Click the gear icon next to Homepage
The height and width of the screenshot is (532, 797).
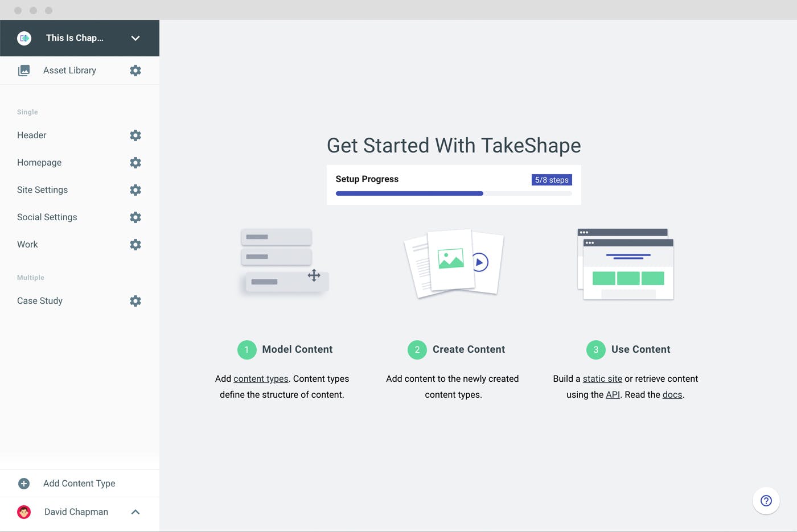pos(135,163)
